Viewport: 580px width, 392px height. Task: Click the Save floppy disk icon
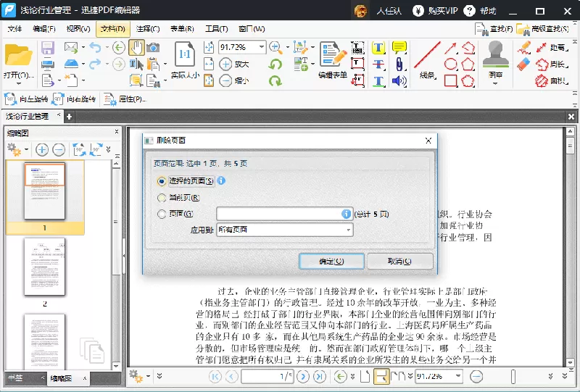48,48
